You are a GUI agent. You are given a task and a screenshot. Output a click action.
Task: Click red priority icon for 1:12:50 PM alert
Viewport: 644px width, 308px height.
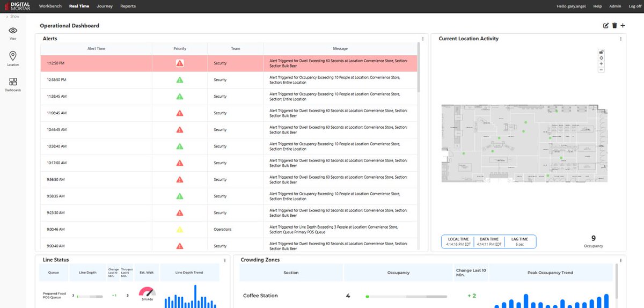180,63
